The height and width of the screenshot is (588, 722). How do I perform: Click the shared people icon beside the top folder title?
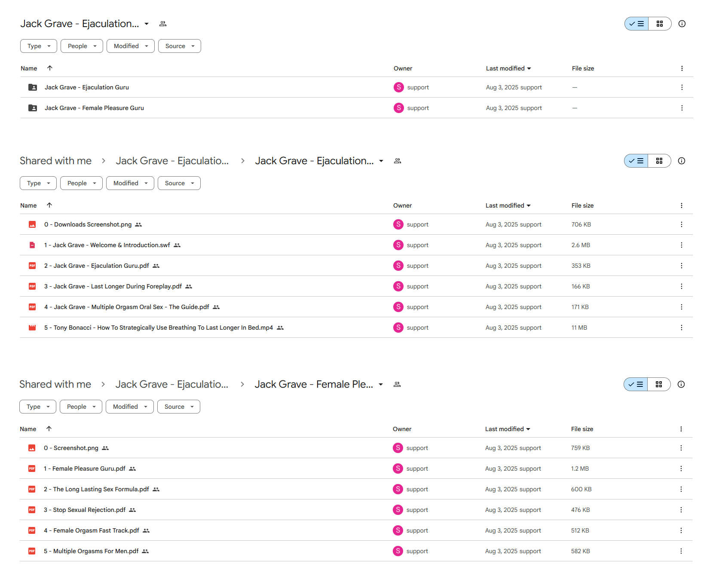(163, 24)
